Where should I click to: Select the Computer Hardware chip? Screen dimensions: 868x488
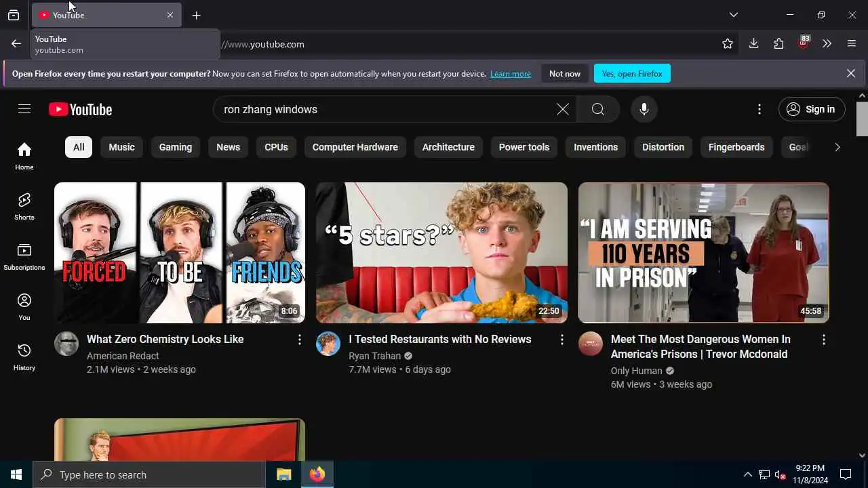[355, 147]
